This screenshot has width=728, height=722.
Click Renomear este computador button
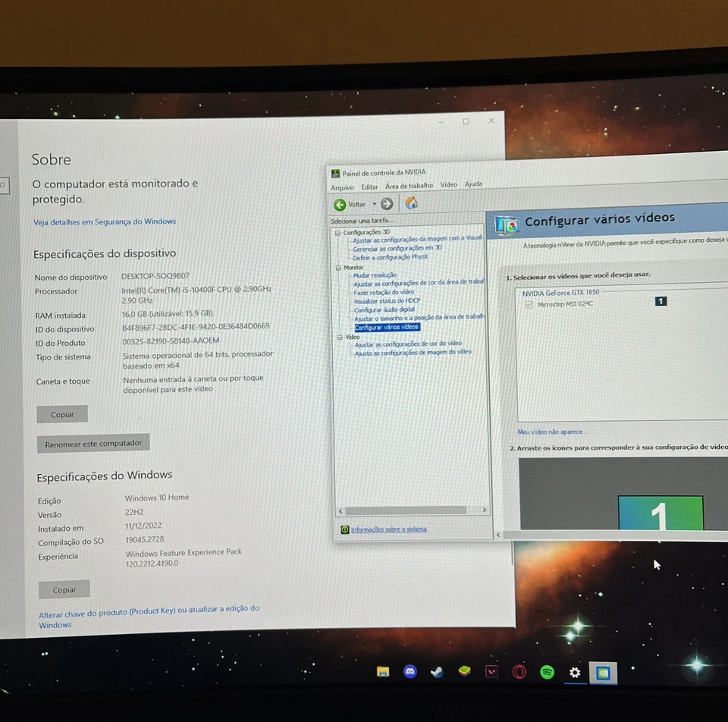pos(93,444)
